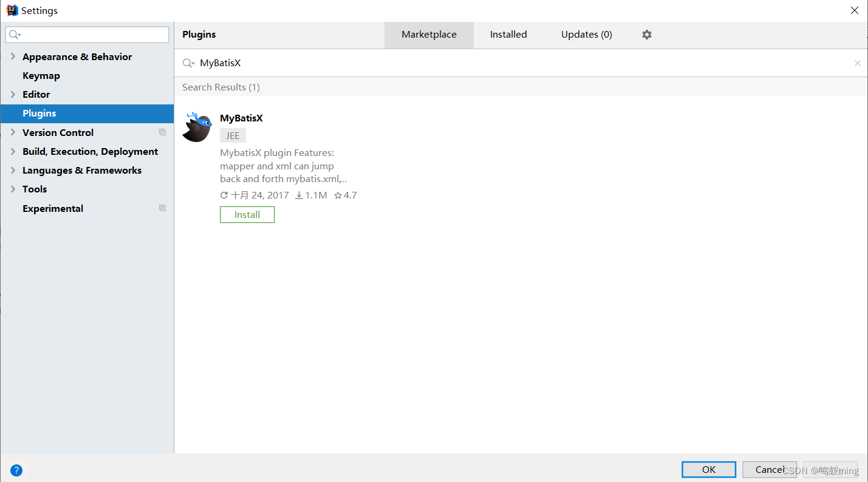This screenshot has height=482, width=868.
Task: Click the 1.1M downloads text
Action: coord(316,195)
